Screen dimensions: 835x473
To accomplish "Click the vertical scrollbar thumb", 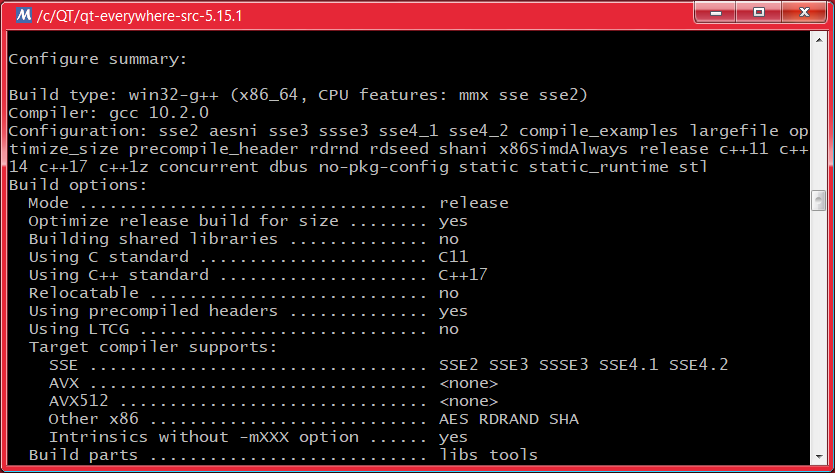I will coord(817,201).
